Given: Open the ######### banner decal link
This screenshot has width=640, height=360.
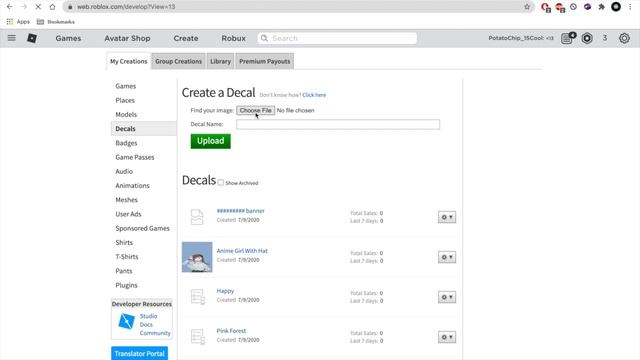Looking at the screenshot, I should click(x=240, y=211).
